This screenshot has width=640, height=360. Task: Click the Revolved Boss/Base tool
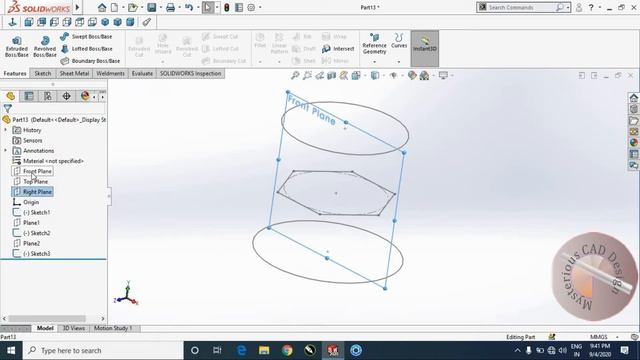click(x=45, y=47)
